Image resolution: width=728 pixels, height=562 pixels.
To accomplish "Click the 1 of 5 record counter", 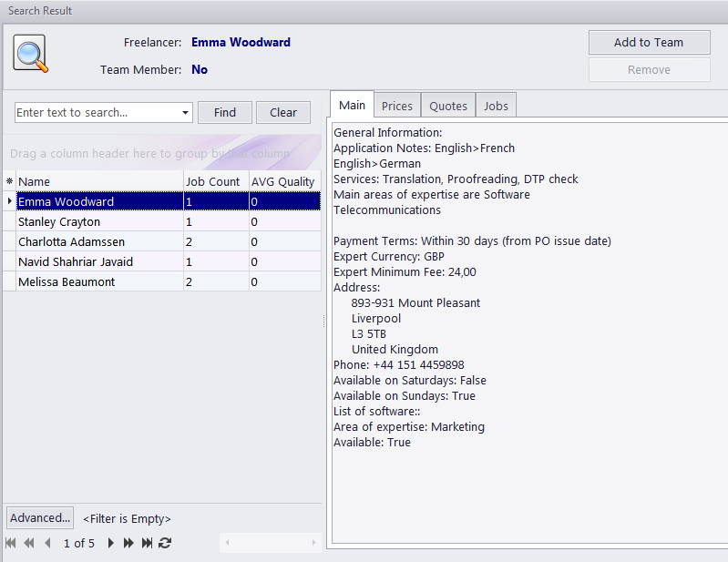I will coord(79,543).
